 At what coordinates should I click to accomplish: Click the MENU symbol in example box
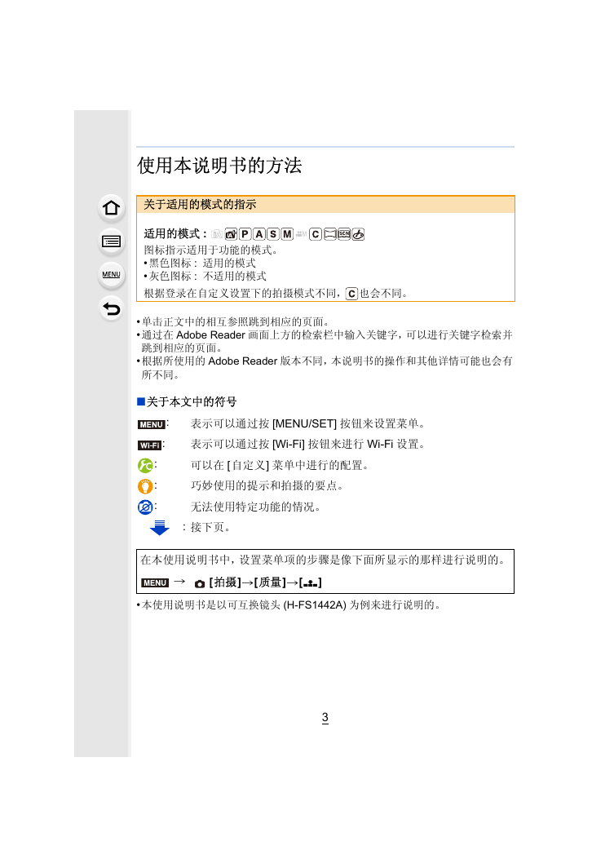click(x=155, y=583)
